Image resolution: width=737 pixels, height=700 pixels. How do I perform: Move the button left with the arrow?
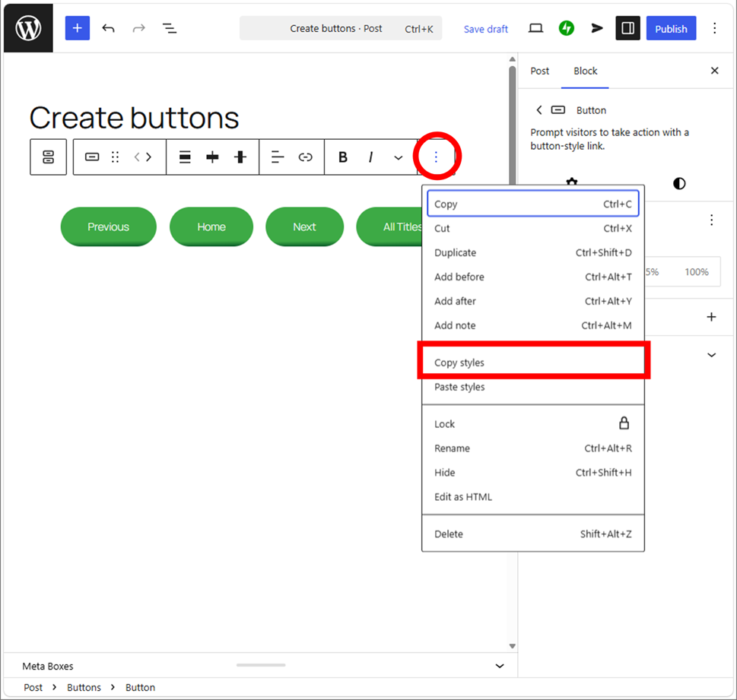coord(137,157)
